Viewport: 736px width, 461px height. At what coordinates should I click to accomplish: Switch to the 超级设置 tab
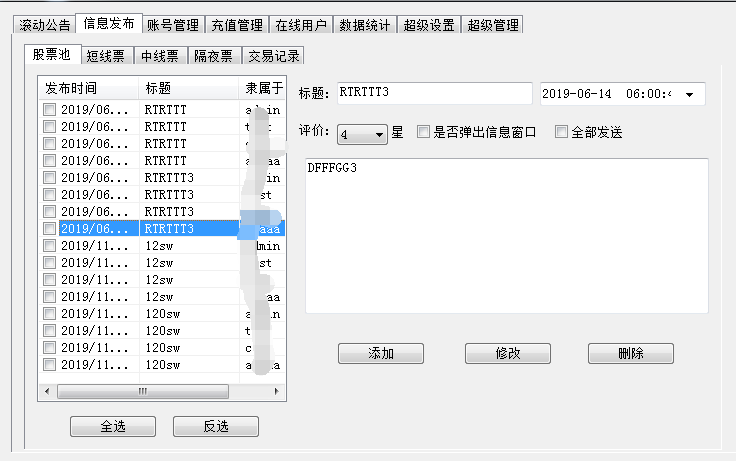(x=429, y=25)
